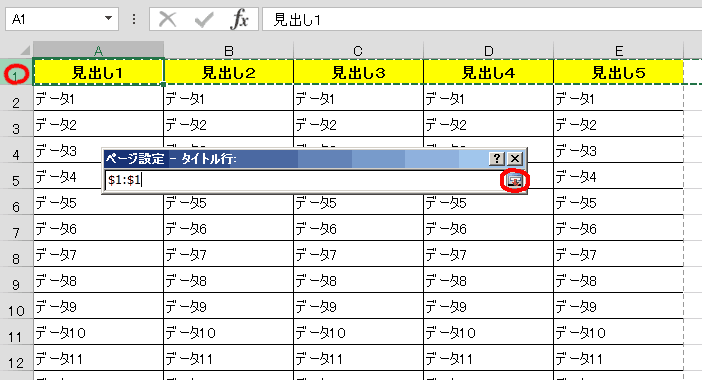Click the Select All corner triangle
The image size is (702, 380).
(25, 50)
